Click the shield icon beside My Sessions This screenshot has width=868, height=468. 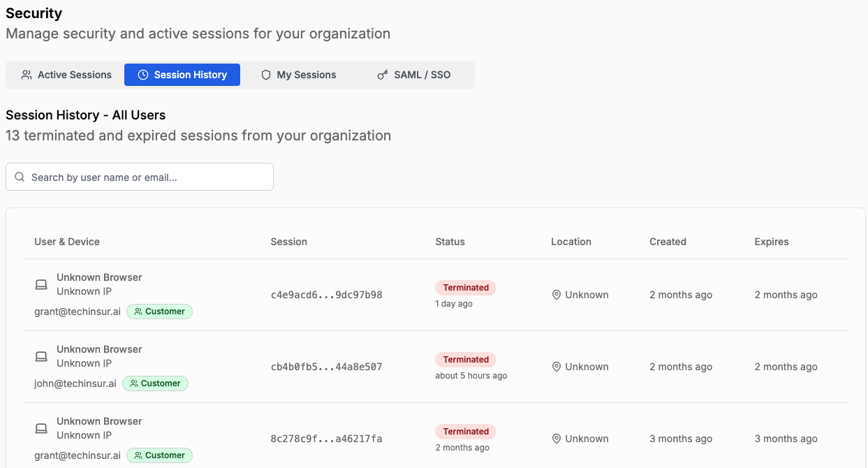(x=266, y=75)
